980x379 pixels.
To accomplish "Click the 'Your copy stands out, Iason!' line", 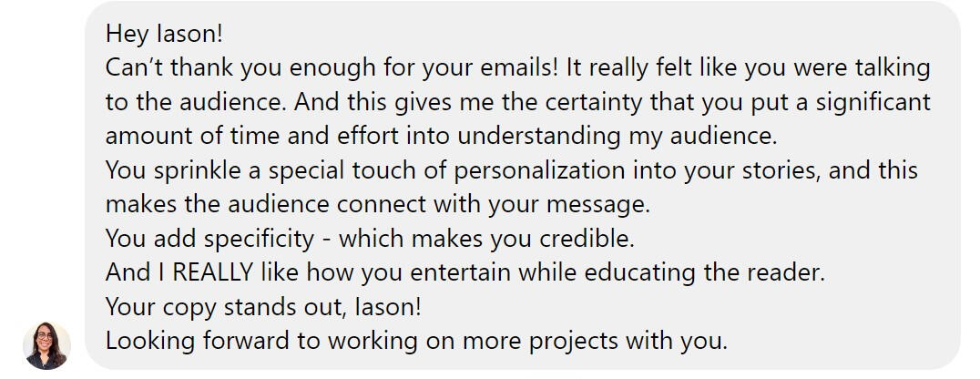I will (263, 307).
